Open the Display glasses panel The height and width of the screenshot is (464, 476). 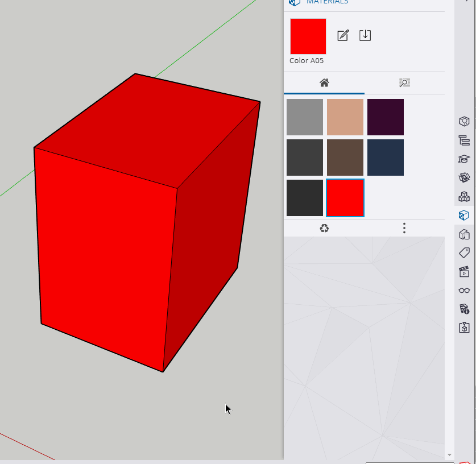click(x=464, y=291)
